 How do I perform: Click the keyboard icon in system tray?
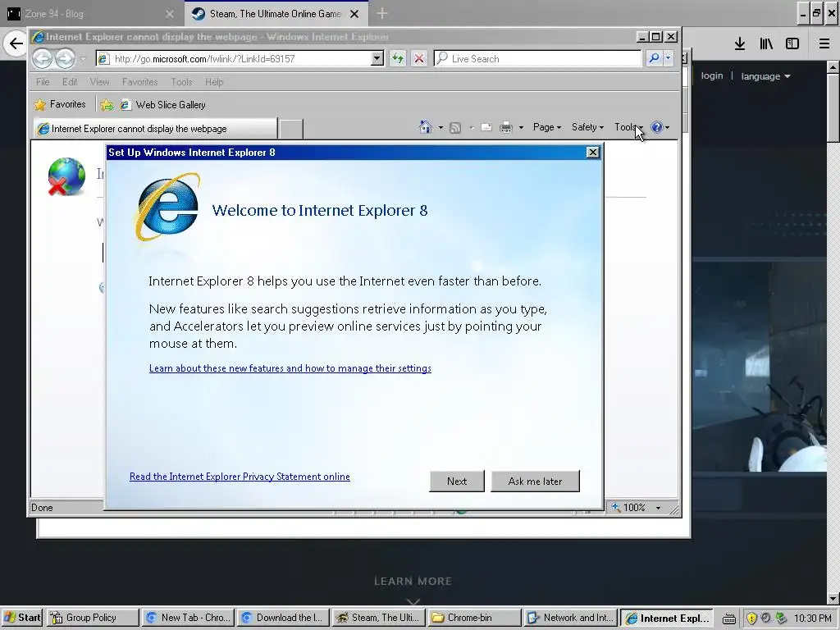pos(728,619)
